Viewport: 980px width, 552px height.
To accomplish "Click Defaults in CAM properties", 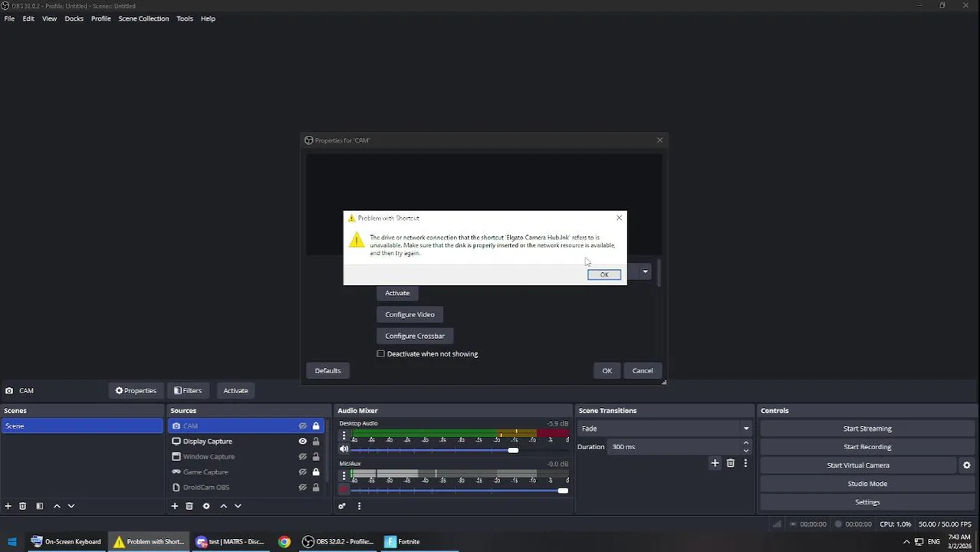I will click(x=327, y=371).
